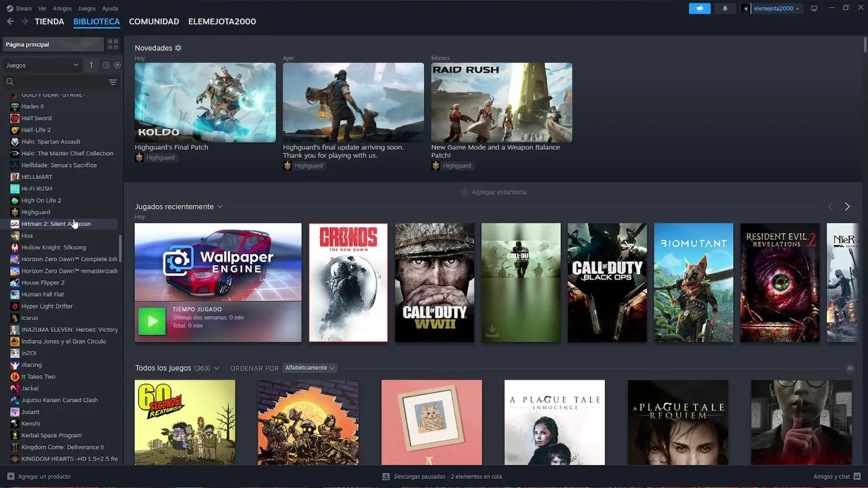The width and height of the screenshot is (868, 488).
Task: Click the Página principal button
Action: pos(53,44)
